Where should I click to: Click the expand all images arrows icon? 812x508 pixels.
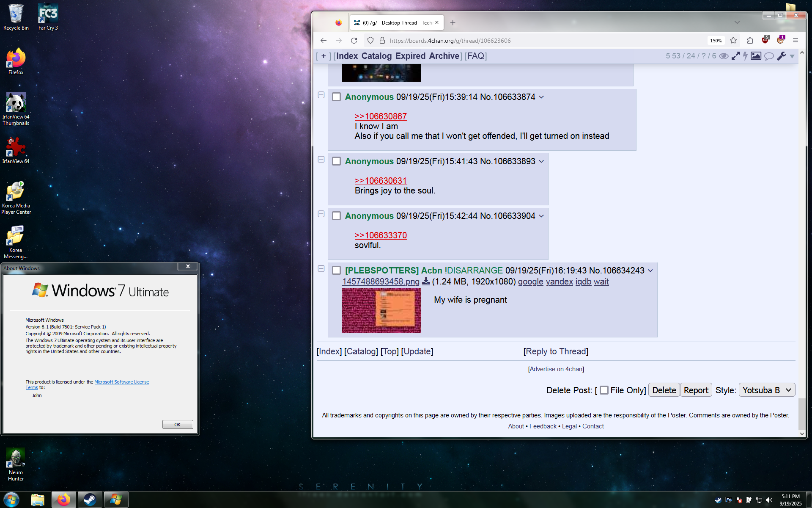[x=735, y=56]
